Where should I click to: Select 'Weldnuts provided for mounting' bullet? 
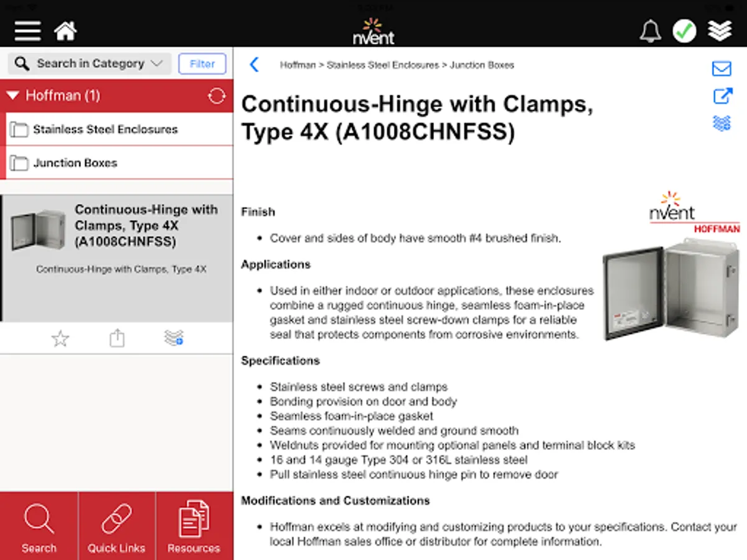click(453, 446)
